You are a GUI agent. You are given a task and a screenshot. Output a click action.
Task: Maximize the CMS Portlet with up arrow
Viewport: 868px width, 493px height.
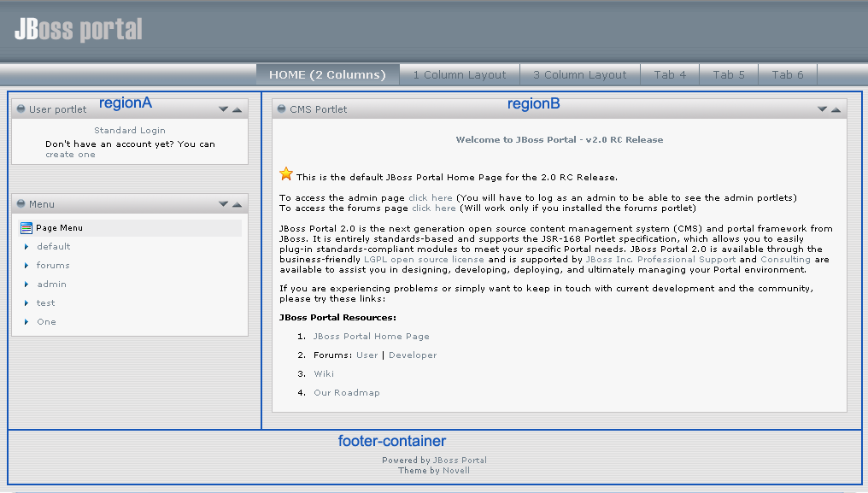pos(836,109)
